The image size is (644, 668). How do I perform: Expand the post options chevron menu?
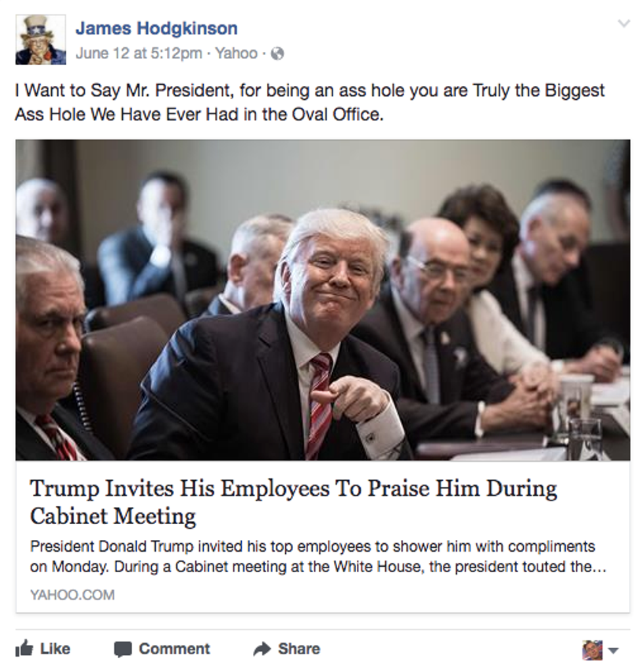624,24
